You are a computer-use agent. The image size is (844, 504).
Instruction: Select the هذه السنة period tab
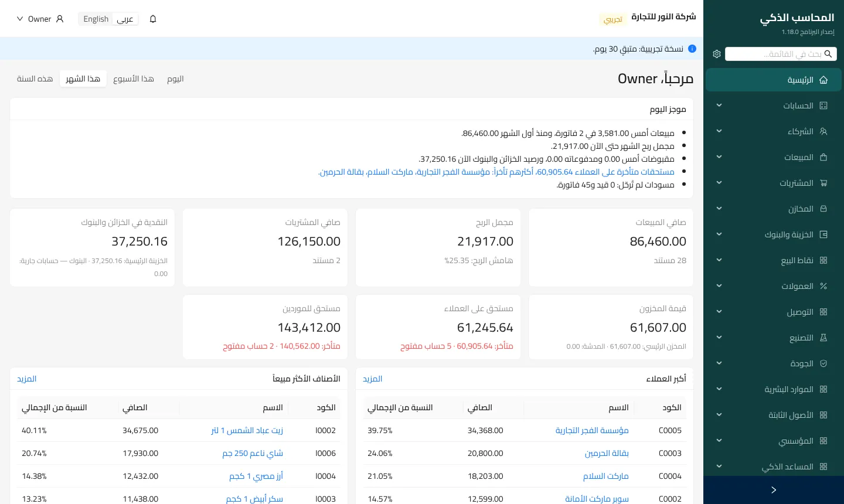35,79
